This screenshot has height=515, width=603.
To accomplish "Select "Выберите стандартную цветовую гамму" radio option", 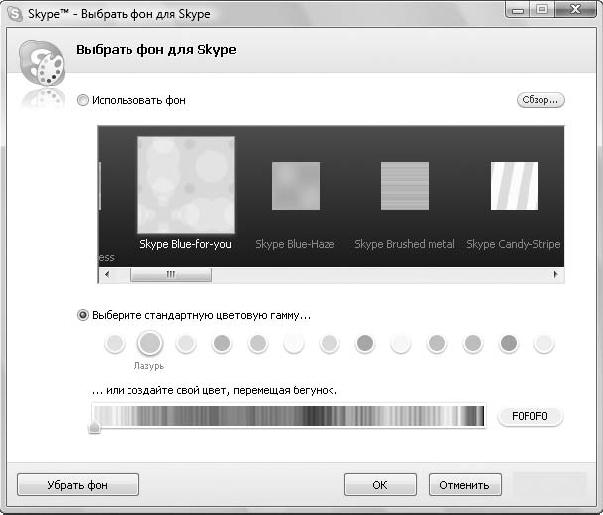I will pyautogui.click(x=84, y=315).
